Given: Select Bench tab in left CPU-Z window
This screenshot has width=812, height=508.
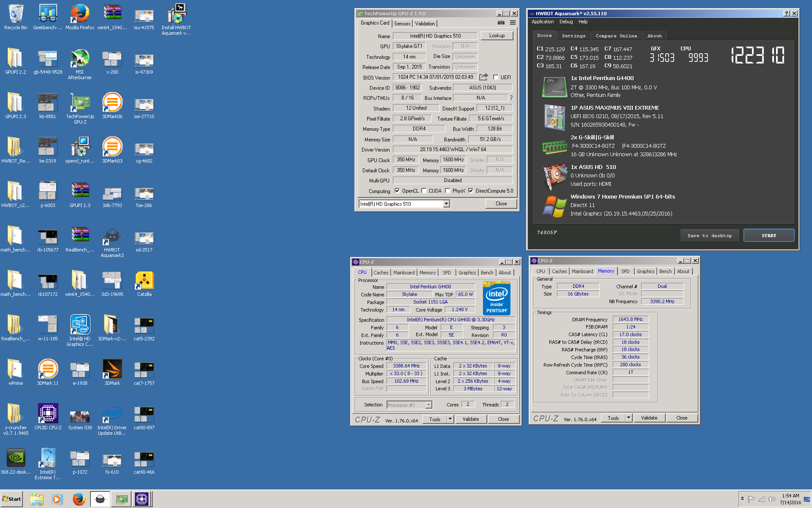Looking at the screenshot, I should point(487,273).
